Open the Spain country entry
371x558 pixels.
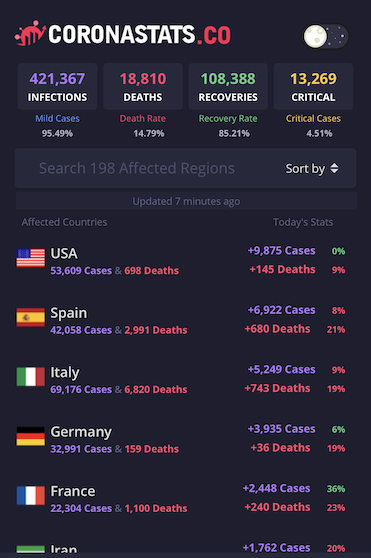tap(185, 320)
